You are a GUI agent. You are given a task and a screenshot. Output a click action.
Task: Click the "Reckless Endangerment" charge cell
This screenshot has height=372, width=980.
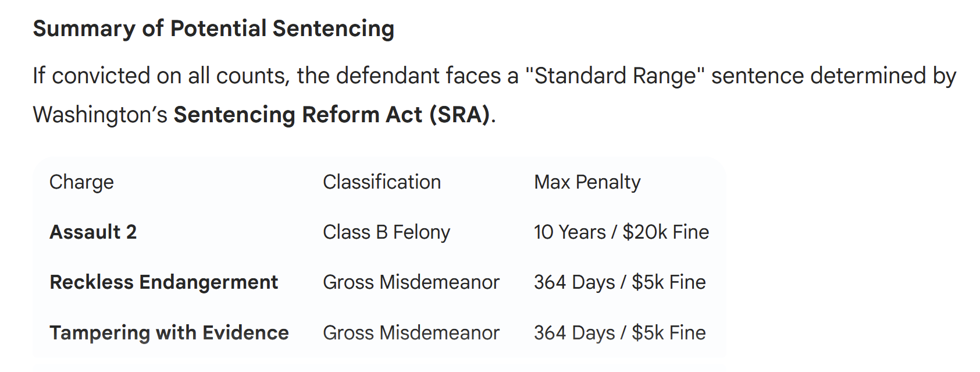pyautogui.click(x=163, y=282)
